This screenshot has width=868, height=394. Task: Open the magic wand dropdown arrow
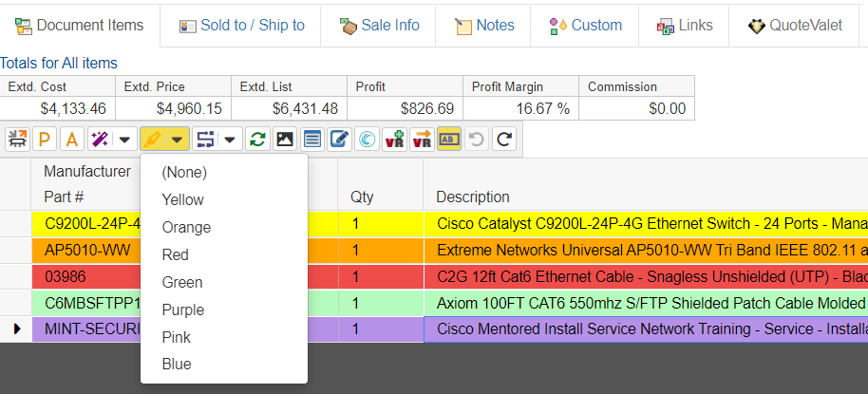point(124,140)
